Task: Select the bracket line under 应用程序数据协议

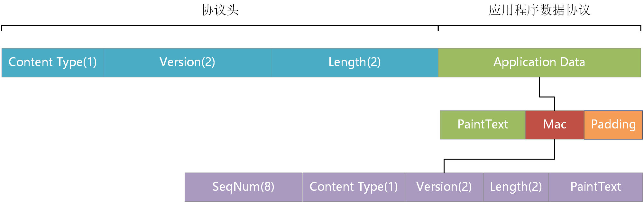Action: click(x=539, y=25)
